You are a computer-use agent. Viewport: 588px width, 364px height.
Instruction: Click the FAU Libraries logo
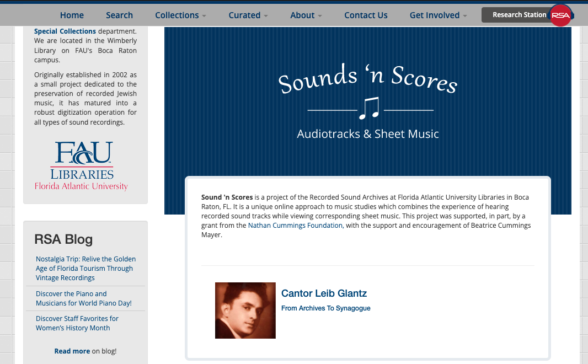[x=82, y=165]
